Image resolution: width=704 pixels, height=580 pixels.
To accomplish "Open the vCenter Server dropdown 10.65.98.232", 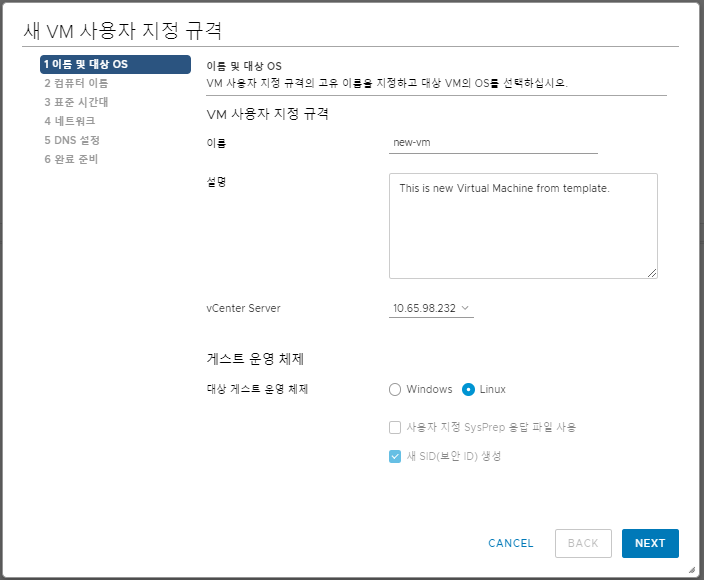I will 431,308.
